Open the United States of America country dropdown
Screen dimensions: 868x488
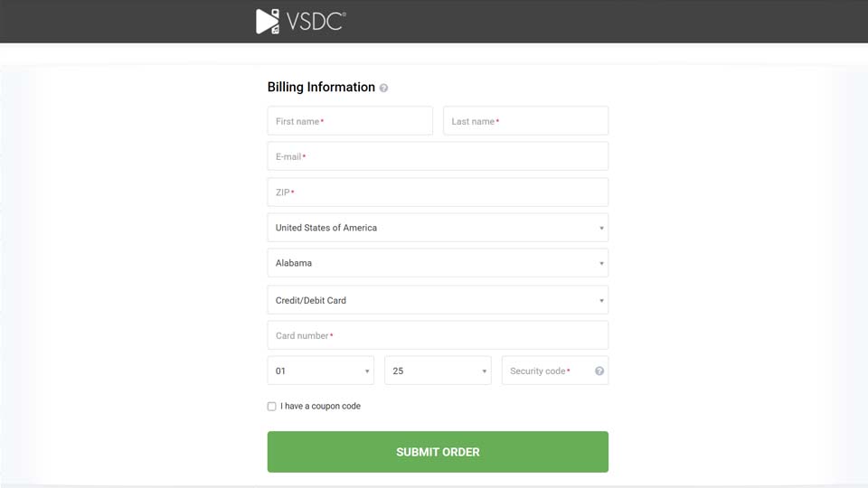[x=438, y=228]
